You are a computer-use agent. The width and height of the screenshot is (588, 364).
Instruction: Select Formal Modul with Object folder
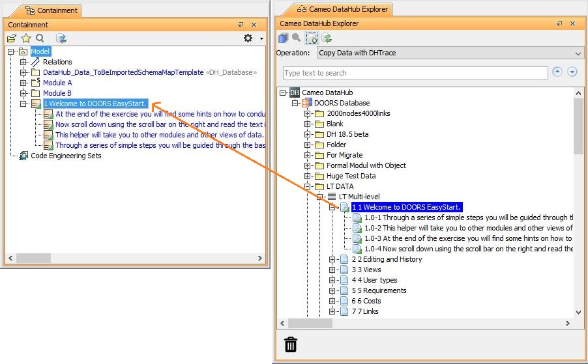click(x=366, y=165)
